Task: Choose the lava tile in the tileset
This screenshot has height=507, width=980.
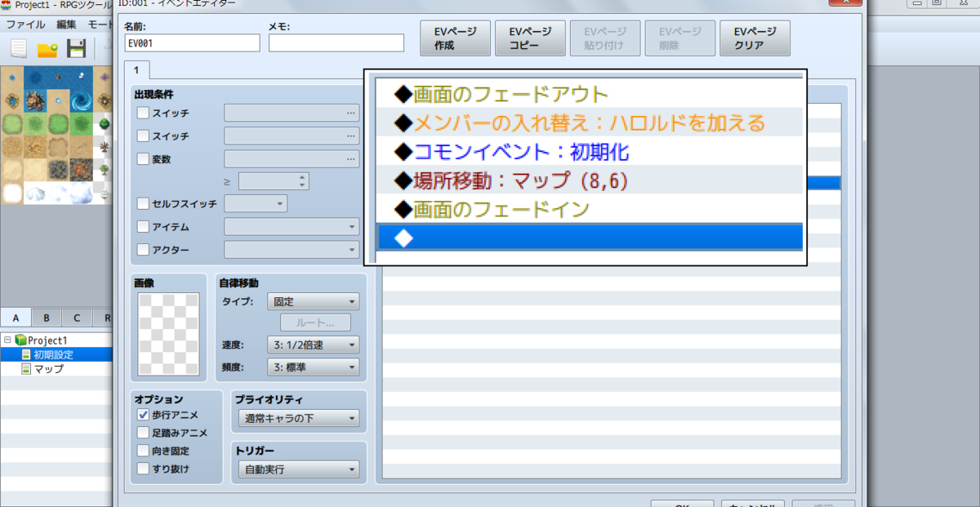Action: coord(81,170)
